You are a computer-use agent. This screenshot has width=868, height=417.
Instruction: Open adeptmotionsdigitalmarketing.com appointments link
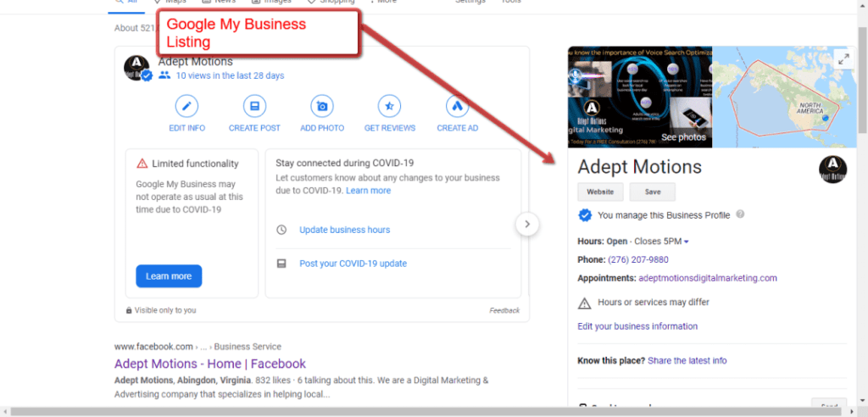(x=708, y=278)
